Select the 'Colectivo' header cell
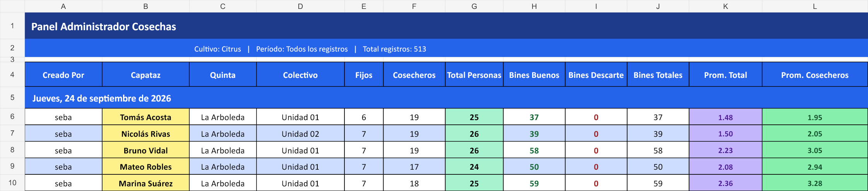The width and height of the screenshot is (868, 191). [x=300, y=75]
